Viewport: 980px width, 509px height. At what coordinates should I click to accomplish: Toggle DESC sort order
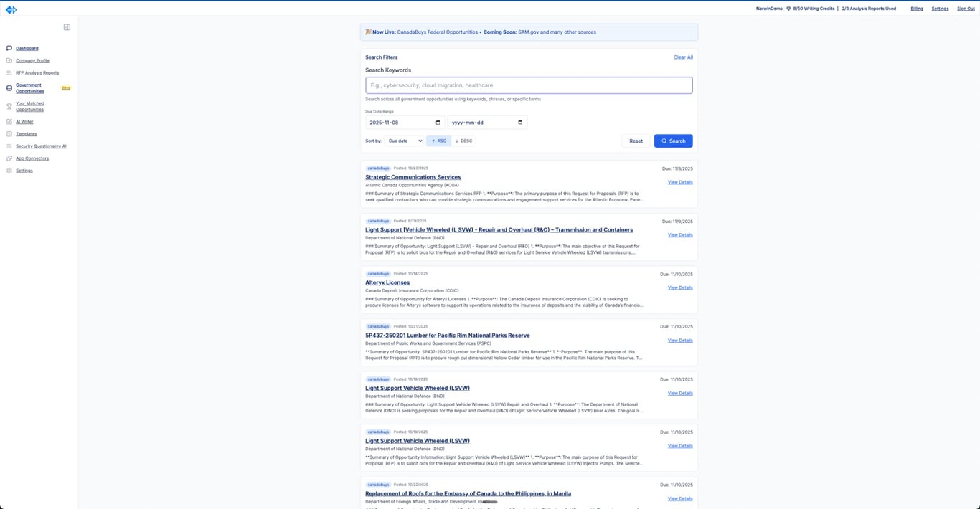point(463,141)
